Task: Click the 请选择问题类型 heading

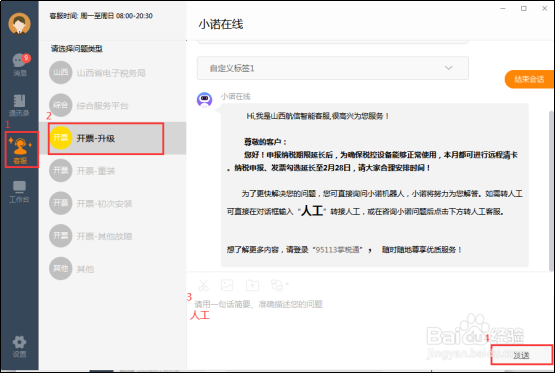Action: click(x=77, y=49)
